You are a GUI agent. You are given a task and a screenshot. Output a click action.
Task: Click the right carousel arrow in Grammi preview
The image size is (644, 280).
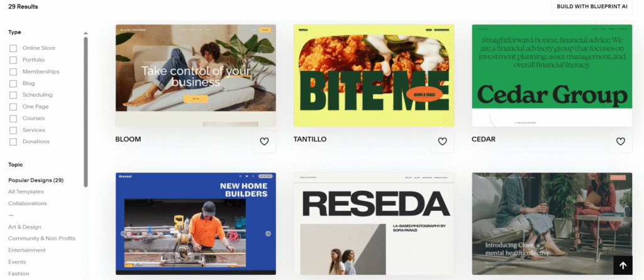click(x=268, y=234)
